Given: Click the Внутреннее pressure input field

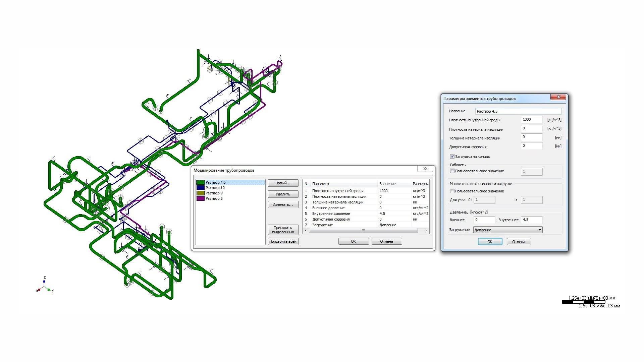Looking at the screenshot, I should 532,220.
